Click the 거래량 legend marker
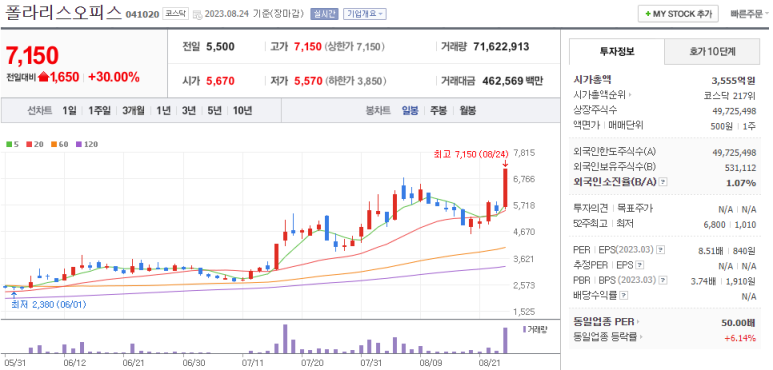 [x=524, y=329]
